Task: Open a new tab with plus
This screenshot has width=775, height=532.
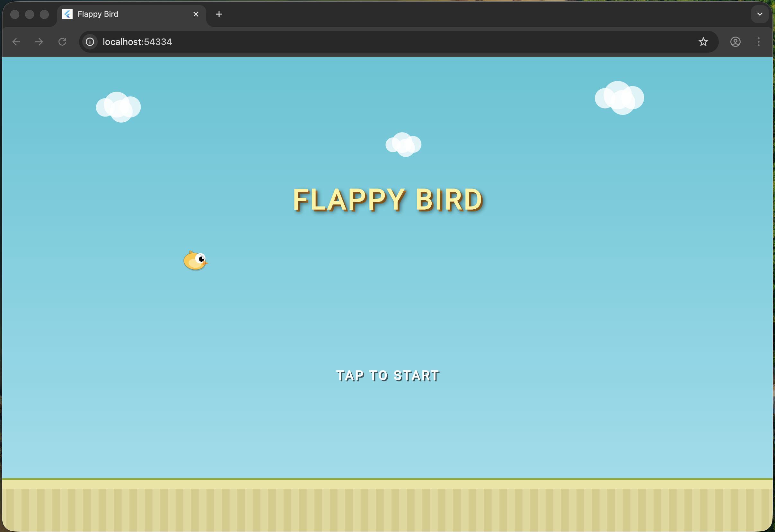Action: [x=219, y=14]
